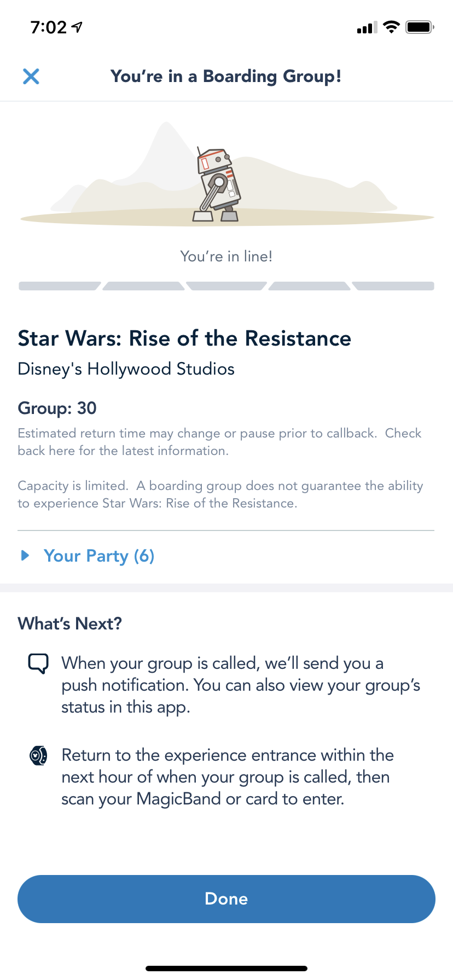Tap the You're in a Boarding Group header
The width and height of the screenshot is (453, 980).
coord(226,76)
